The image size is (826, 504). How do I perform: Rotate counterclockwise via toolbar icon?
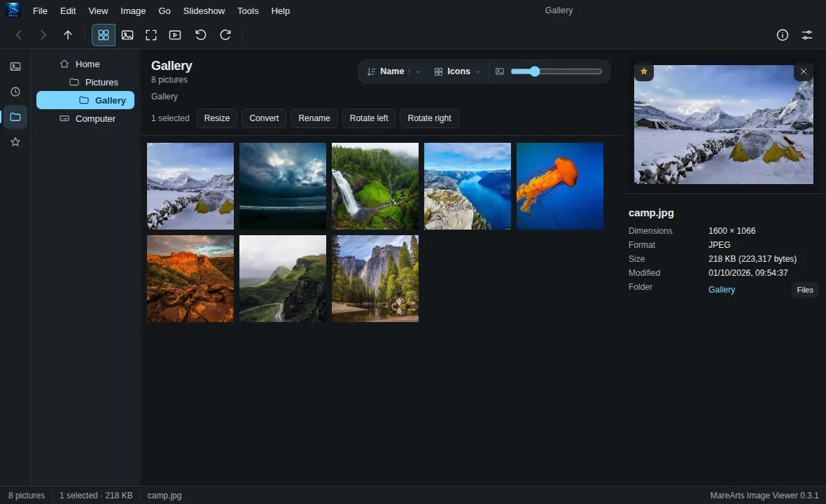(x=201, y=35)
